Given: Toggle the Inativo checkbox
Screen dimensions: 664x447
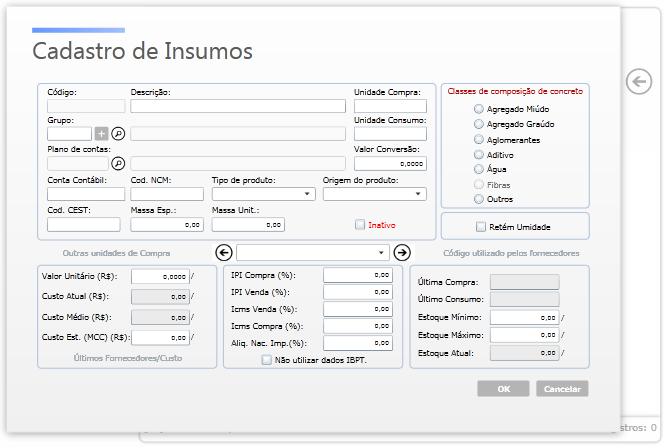Looking at the screenshot, I should [360, 225].
